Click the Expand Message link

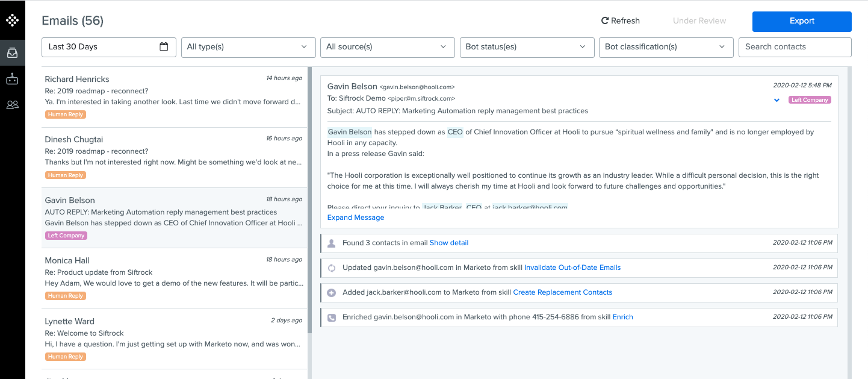(356, 218)
